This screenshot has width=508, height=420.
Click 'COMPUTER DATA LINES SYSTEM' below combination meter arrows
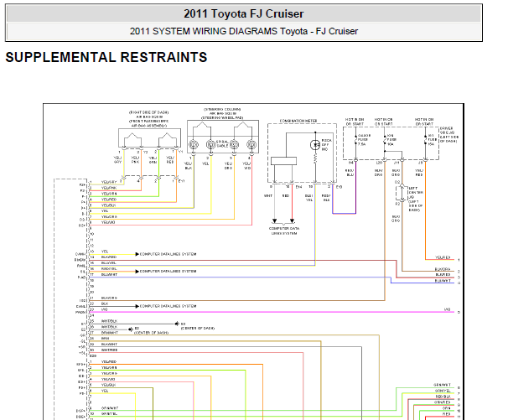[284, 231]
